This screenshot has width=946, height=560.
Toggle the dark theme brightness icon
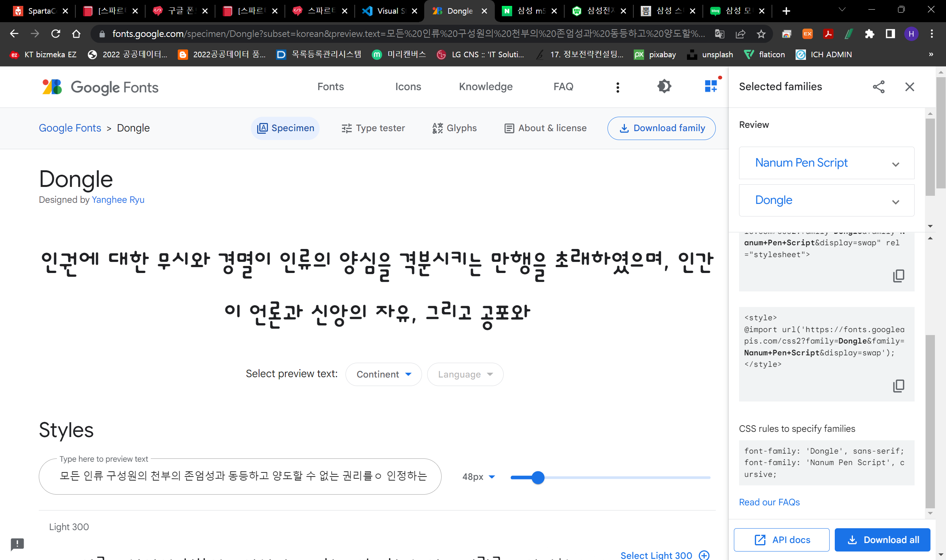664,86
